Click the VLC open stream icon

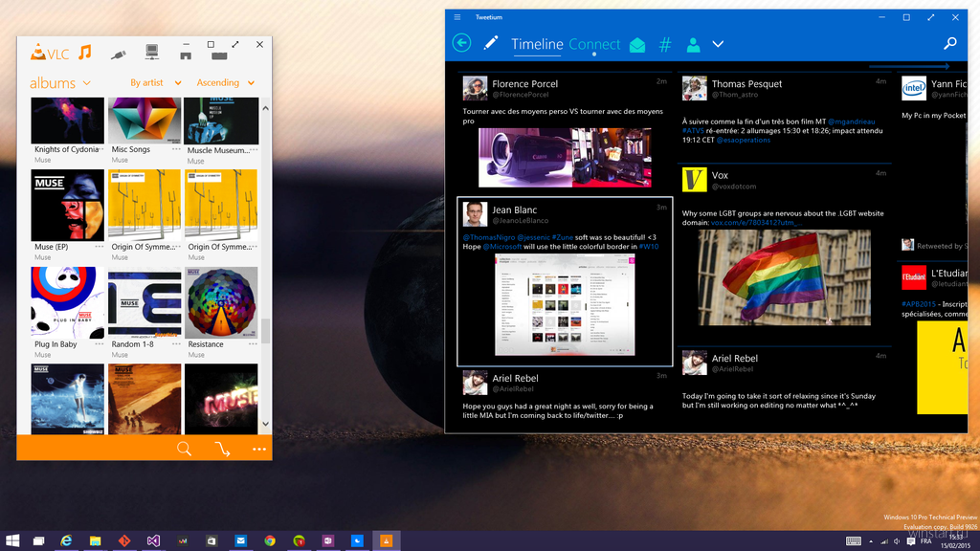click(222, 449)
